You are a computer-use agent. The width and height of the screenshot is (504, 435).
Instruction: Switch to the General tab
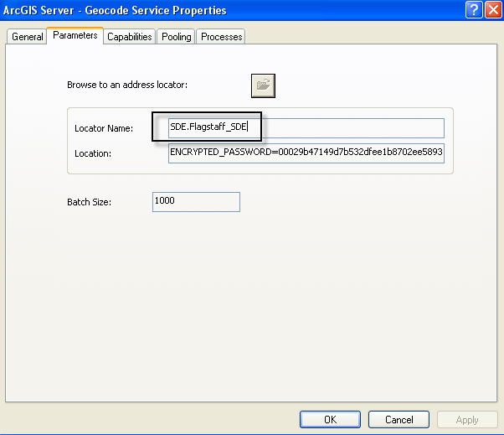[28, 37]
